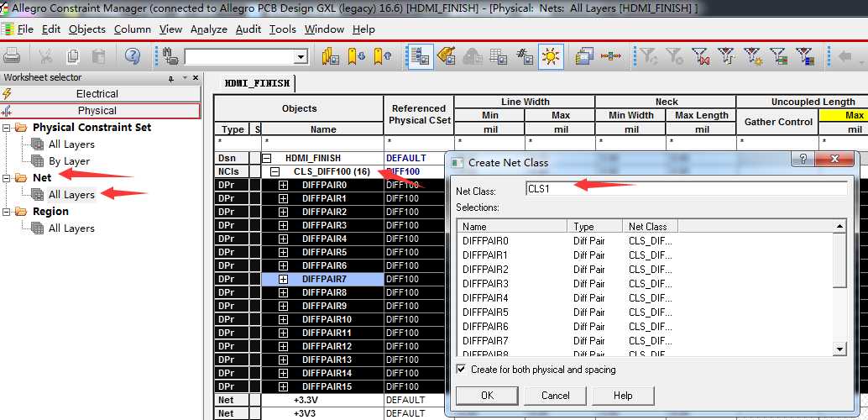
Task: Click the find-object icon beside search box
Action: (170, 56)
